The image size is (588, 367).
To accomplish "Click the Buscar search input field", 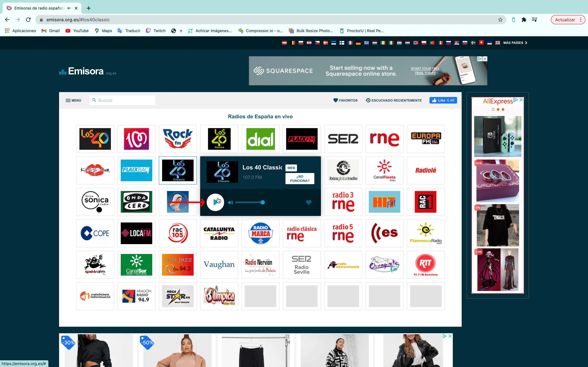I will [123, 100].
